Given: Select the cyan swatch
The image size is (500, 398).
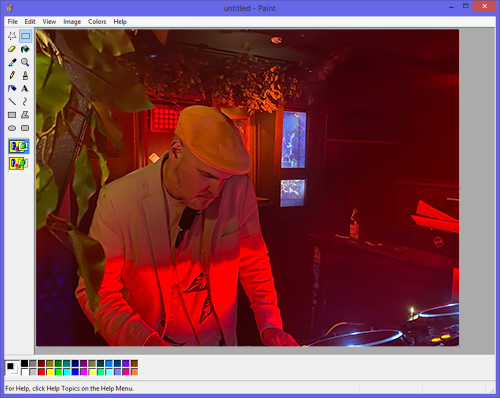Looking at the screenshot, I should tap(67, 372).
